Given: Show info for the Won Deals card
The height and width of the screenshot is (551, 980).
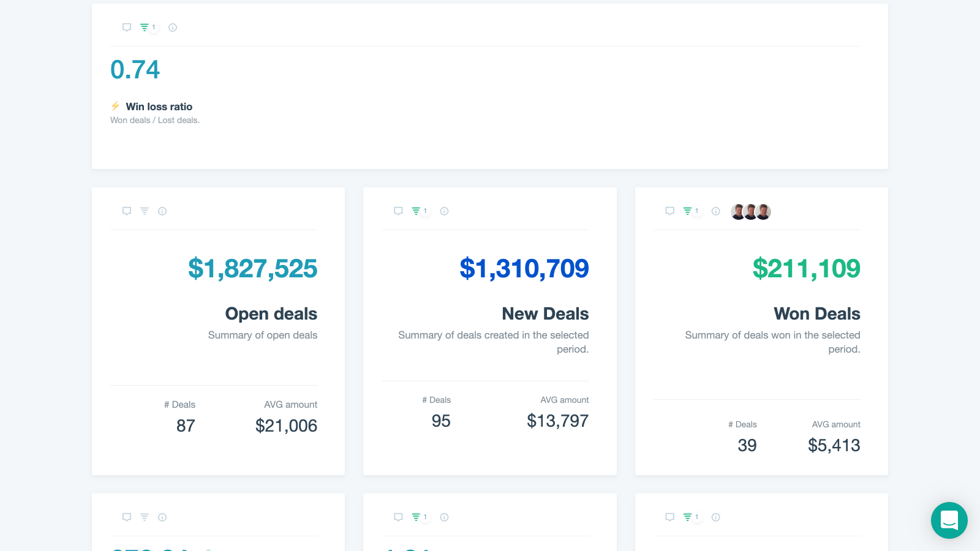Looking at the screenshot, I should tap(715, 211).
